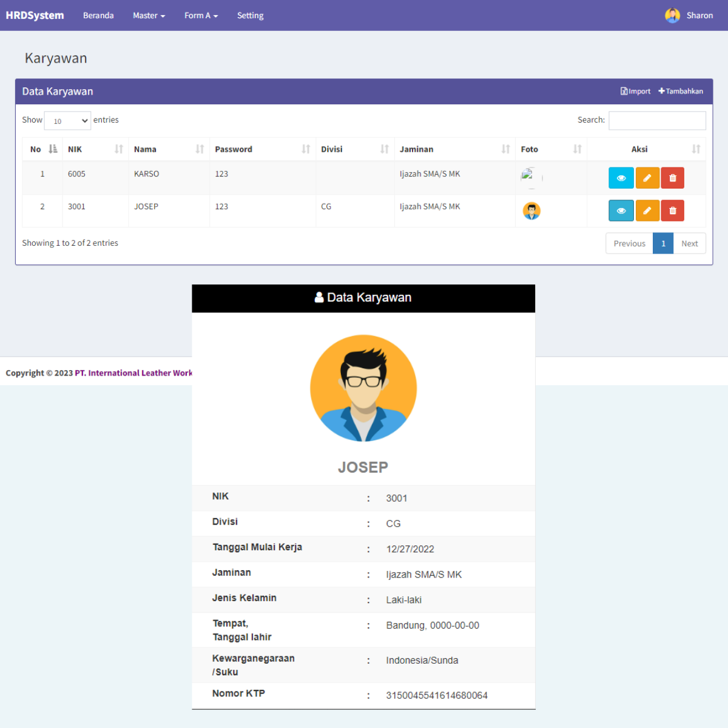This screenshot has width=728, height=728.
Task: Edit the KARSO employee record
Action: 647,178
